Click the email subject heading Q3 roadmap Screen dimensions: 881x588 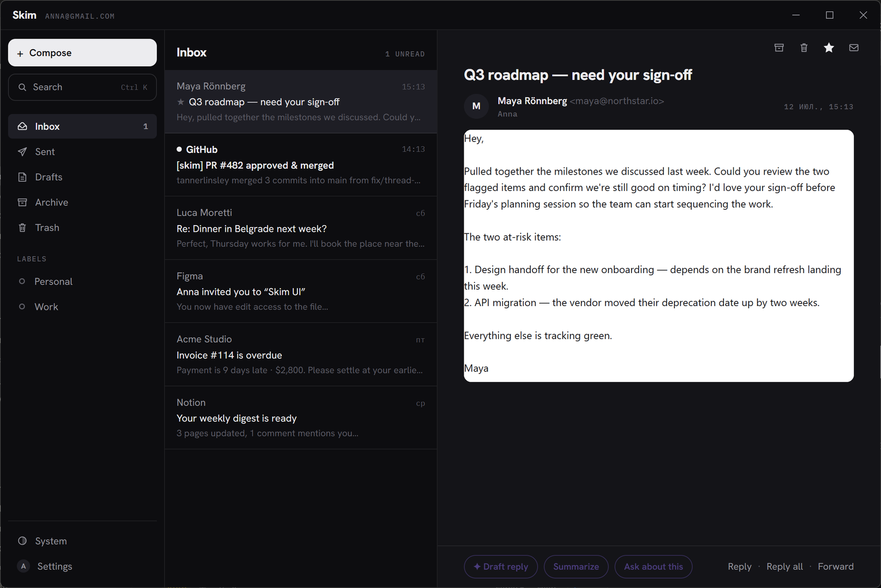pos(578,75)
